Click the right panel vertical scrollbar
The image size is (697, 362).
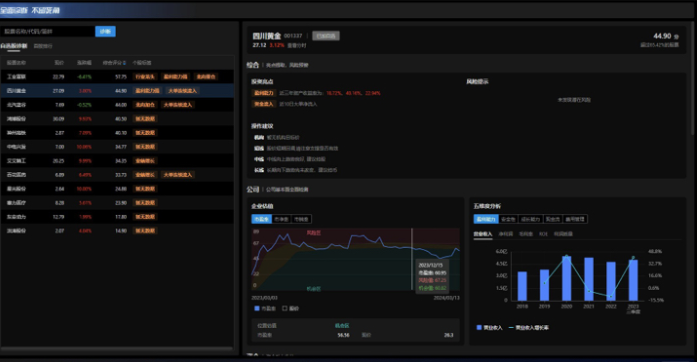click(x=693, y=78)
